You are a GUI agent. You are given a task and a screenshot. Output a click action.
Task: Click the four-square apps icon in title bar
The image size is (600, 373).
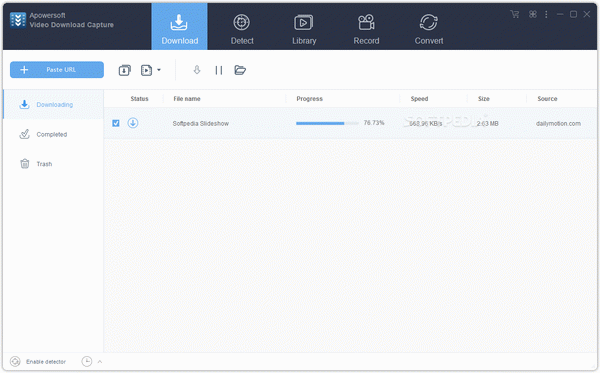pyautogui.click(x=533, y=14)
